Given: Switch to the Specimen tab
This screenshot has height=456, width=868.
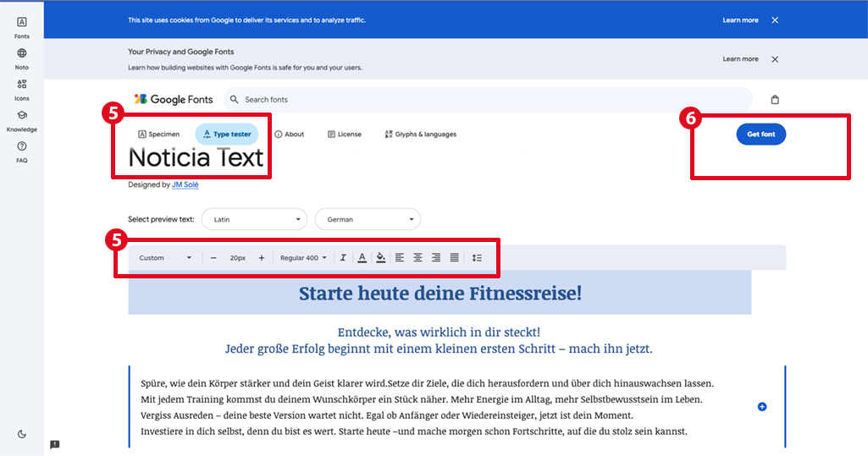Looking at the screenshot, I should tap(158, 135).
